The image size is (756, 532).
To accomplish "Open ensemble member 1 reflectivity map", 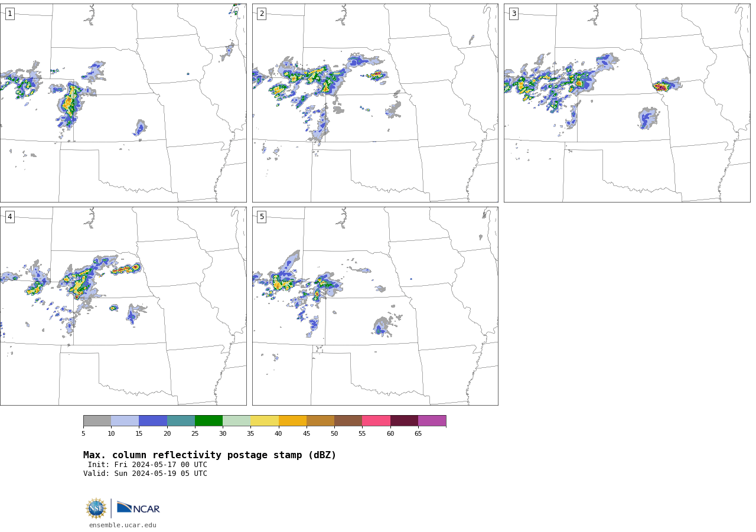I will (x=123, y=103).
